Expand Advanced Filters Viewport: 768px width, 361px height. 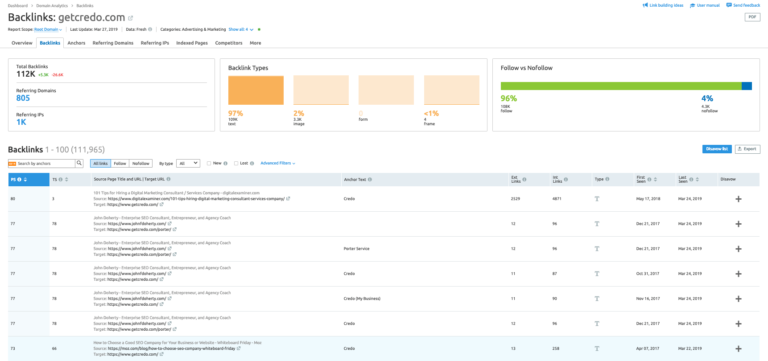click(278, 163)
